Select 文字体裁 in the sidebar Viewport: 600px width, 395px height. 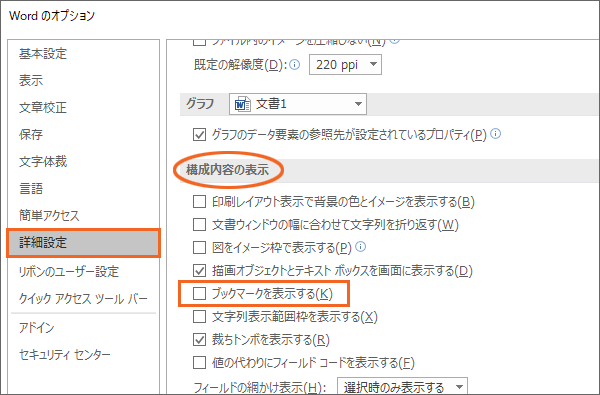point(43,162)
